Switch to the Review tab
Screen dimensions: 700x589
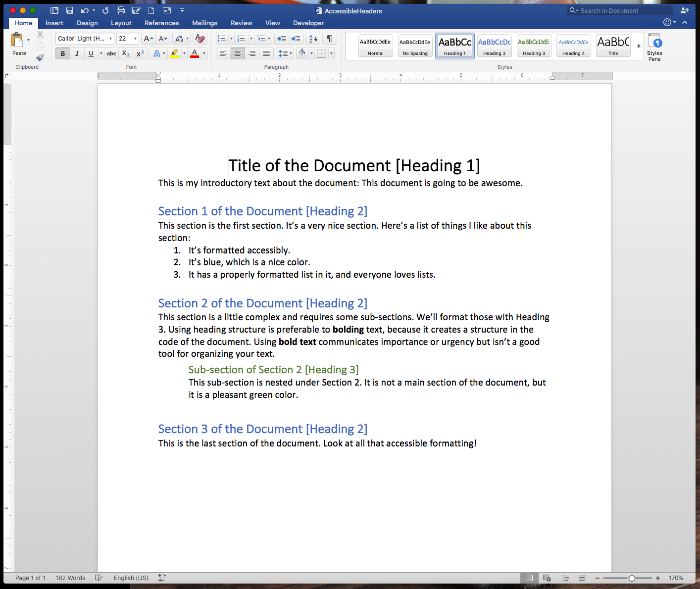coord(241,23)
